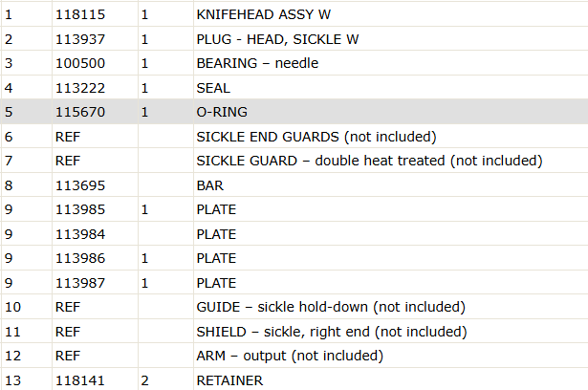Click SICKLE GUARD double heat treated entry

pyautogui.click(x=369, y=161)
